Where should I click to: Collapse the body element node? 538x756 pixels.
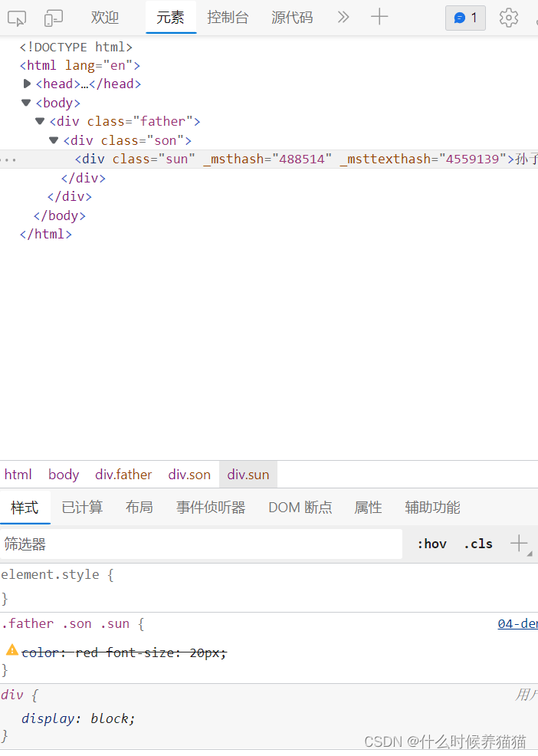click(x=26, y=102)
